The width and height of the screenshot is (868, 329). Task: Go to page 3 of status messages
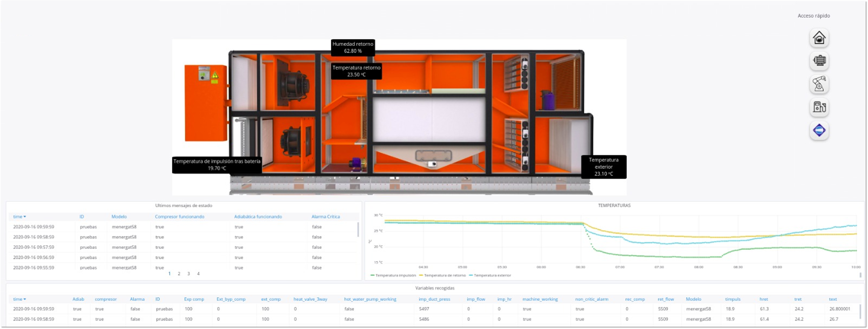point(189,274)
